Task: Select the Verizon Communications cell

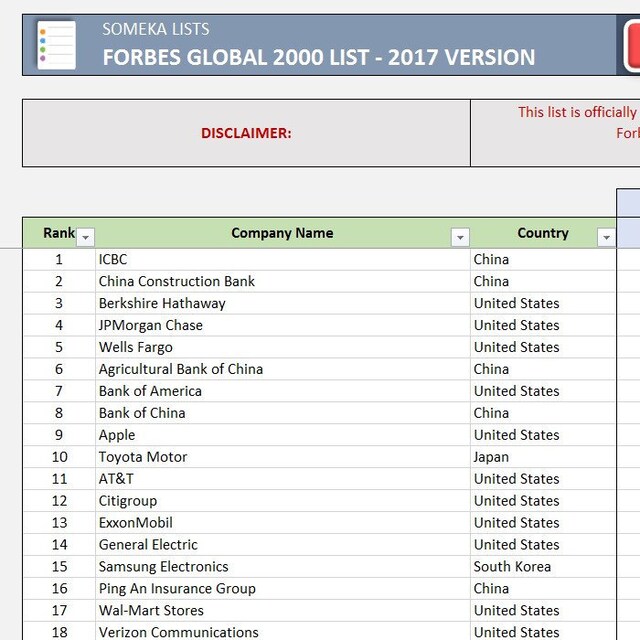Action: click(282, 631)
